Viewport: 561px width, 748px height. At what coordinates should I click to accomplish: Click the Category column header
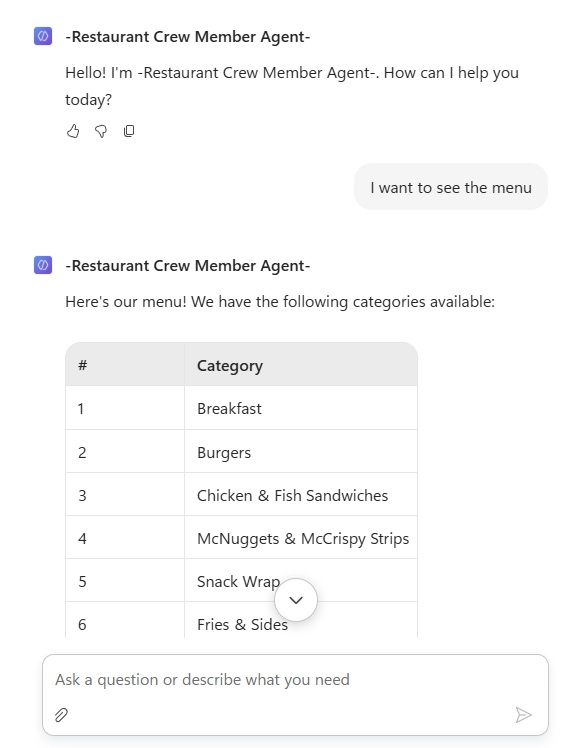[x=301, y=365]
